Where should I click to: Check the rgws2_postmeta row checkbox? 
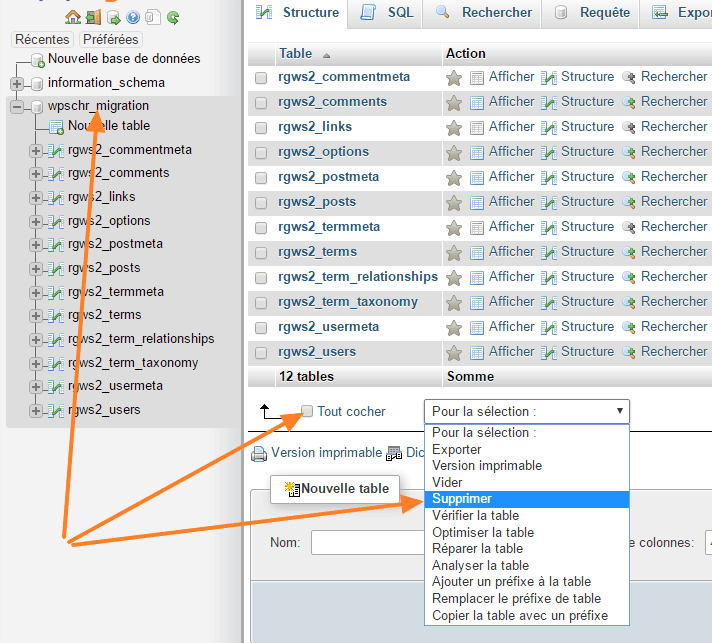pyautogui.click(x=261, y=178)
